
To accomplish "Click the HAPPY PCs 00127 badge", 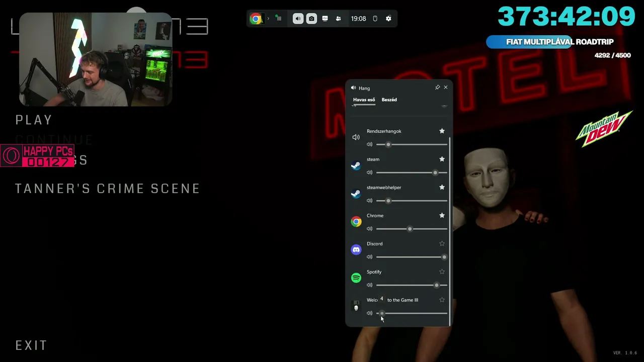I will (x=37, y=156).
